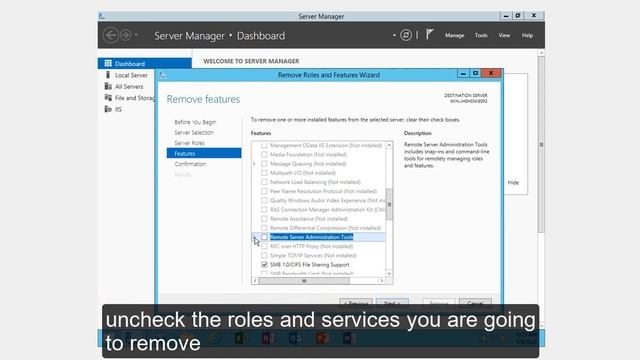Go to Confirmation wizard step
Image resolution: width=640 pixels, height=360 pixels.
pos(190,164)
